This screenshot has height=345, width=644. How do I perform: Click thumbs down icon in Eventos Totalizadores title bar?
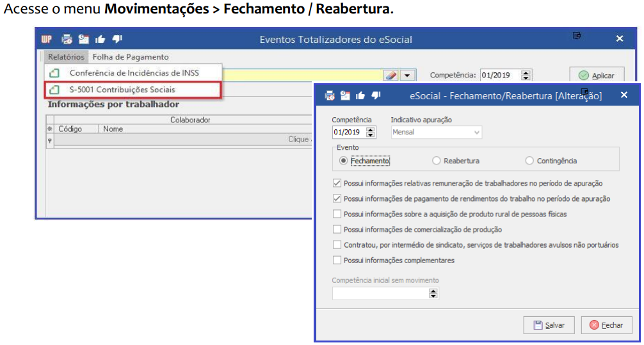pos(117,39)
